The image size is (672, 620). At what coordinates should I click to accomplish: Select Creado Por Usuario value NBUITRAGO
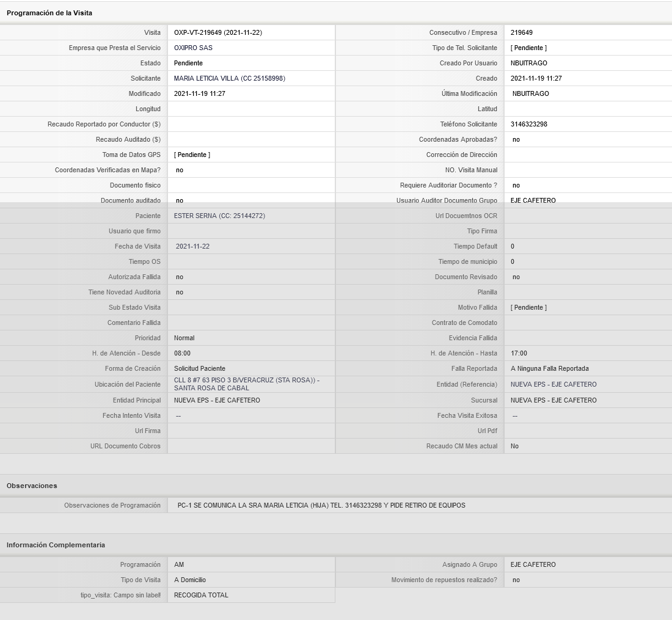[528, 63]
